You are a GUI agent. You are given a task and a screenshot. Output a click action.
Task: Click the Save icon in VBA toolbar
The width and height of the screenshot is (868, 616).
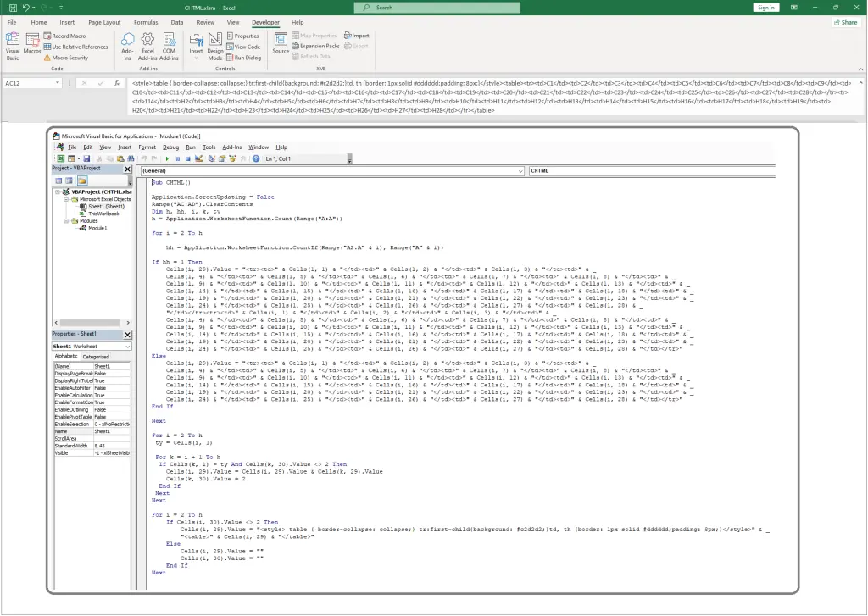click(87, 158)
